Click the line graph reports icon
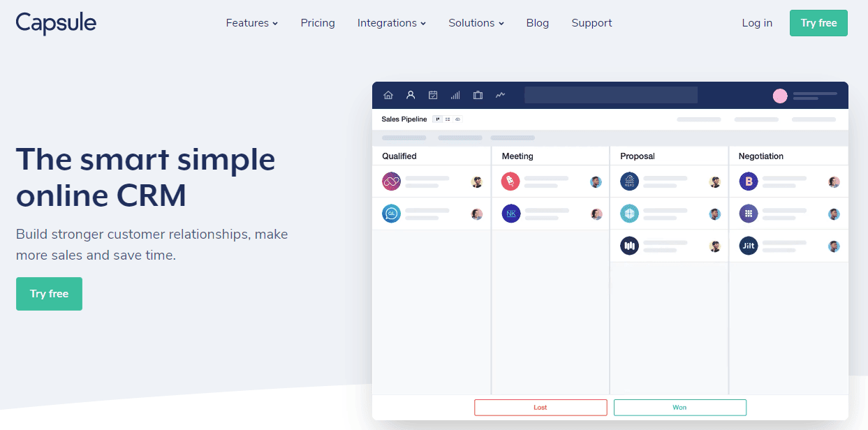The width and height of the screenshot is (868, 430). tap(500, 96)
